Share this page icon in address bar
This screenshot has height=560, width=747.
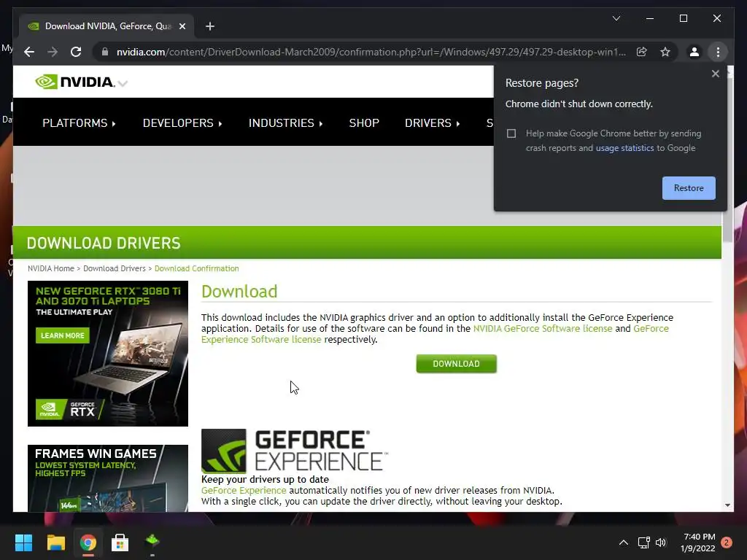point(642,52)
